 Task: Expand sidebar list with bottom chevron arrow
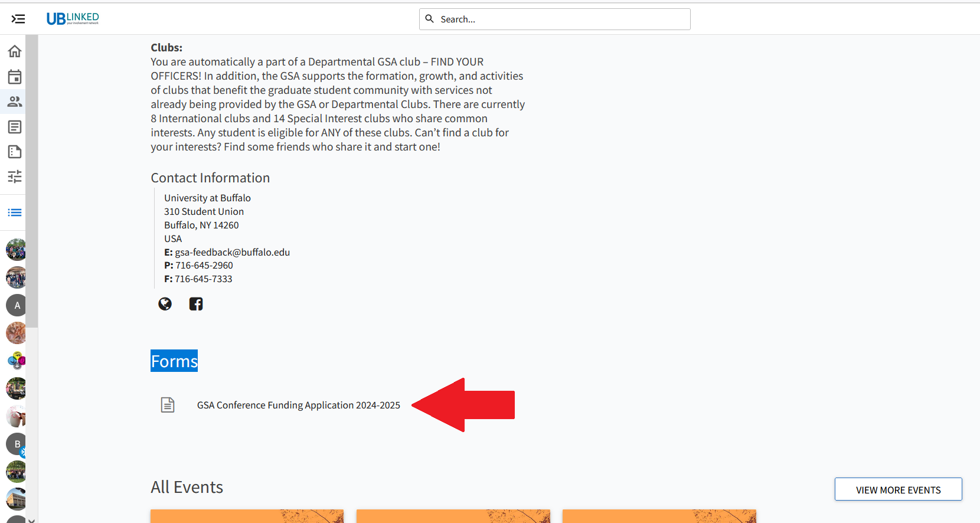click(31, 520)
